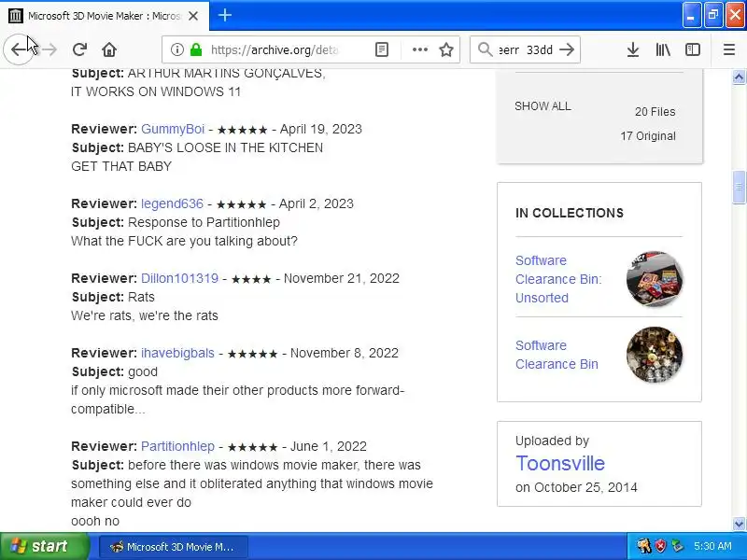
Task: Open the library bookmarks icon
Action: pos(663,49)
